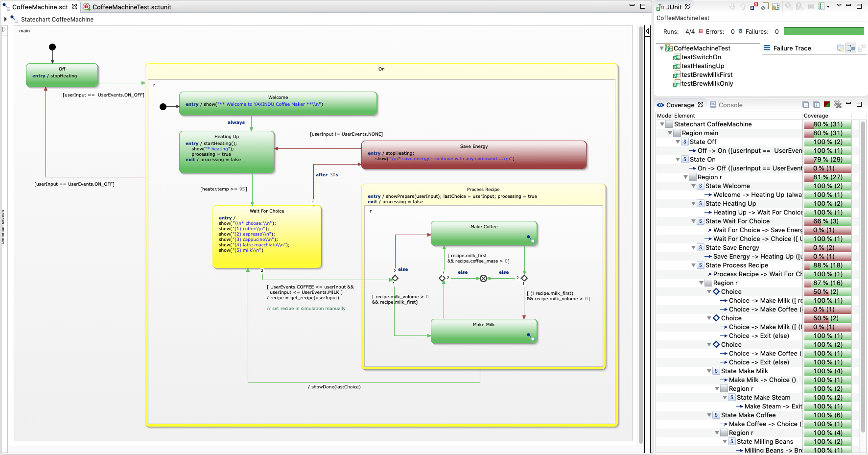The height and width of the screenshot is (455, 868).
Task: Click sub-diagram icon on Make Coffee state
Action: [530, 239]
